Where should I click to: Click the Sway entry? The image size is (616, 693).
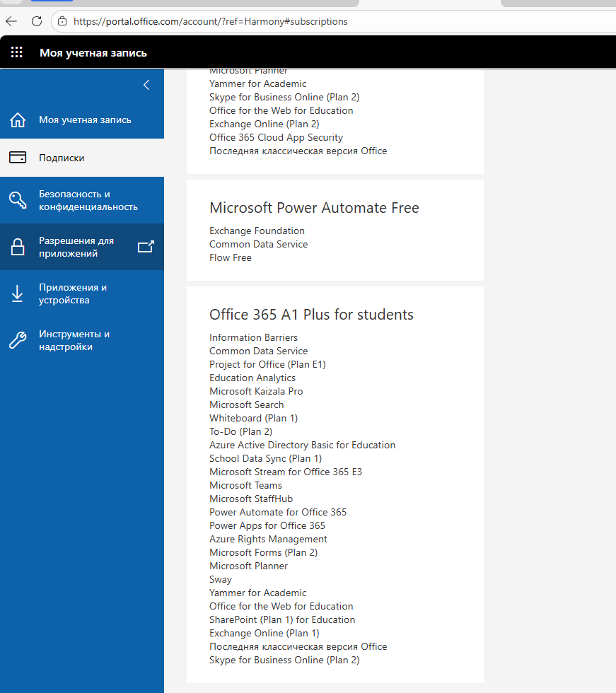pos(221,580)
